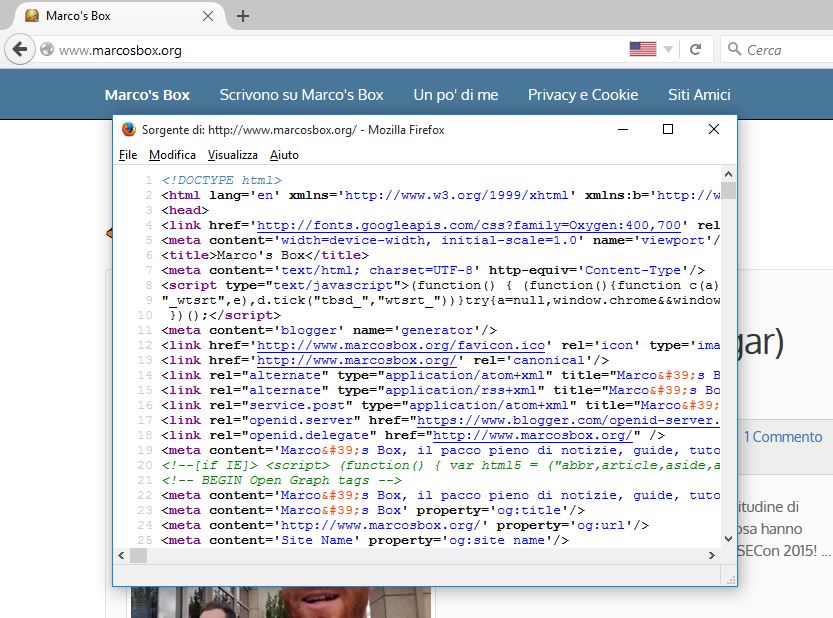833x618 pixels.
Task: Click the resize grip of source window
Action: (731, 580)
